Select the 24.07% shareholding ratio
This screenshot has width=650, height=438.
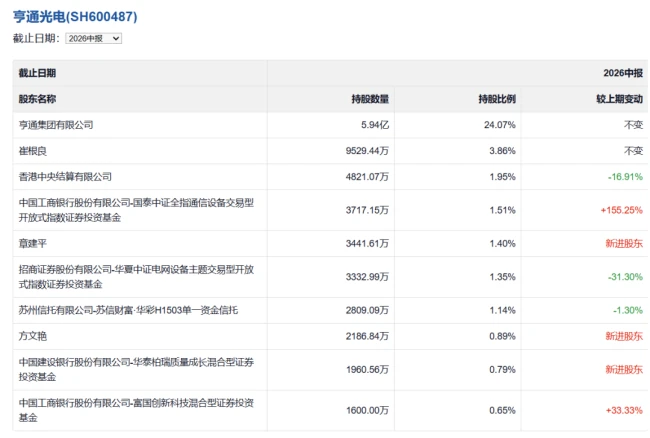click(500, 125)
